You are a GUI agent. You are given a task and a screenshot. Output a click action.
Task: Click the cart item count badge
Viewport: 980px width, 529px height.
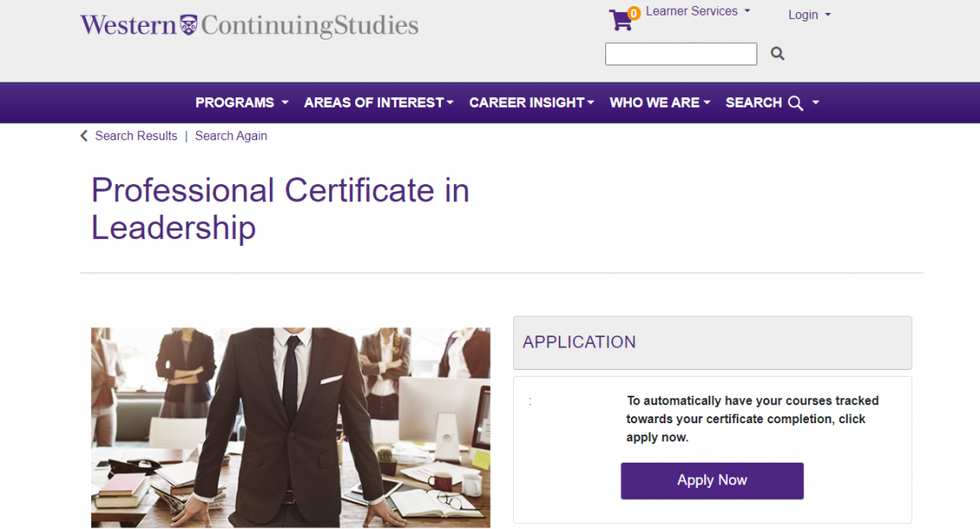click(633, 12)
